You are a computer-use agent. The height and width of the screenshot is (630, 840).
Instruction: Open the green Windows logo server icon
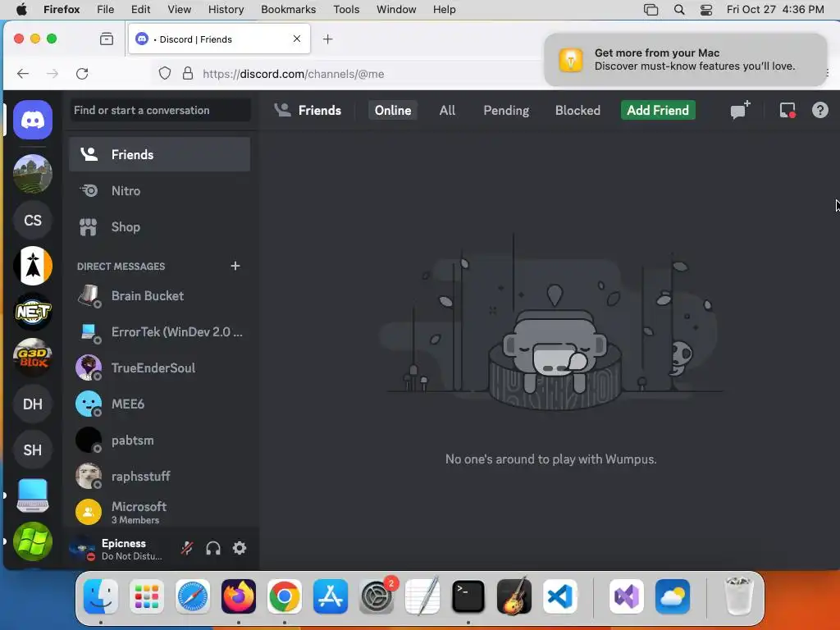[33, 541]
